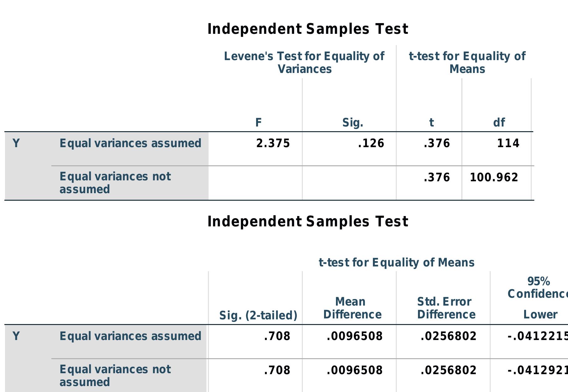Image resolution: width=568 pixels, height=392 pixels.
Task: Click the Lower confidence bound column header
Action: [540, 314]
